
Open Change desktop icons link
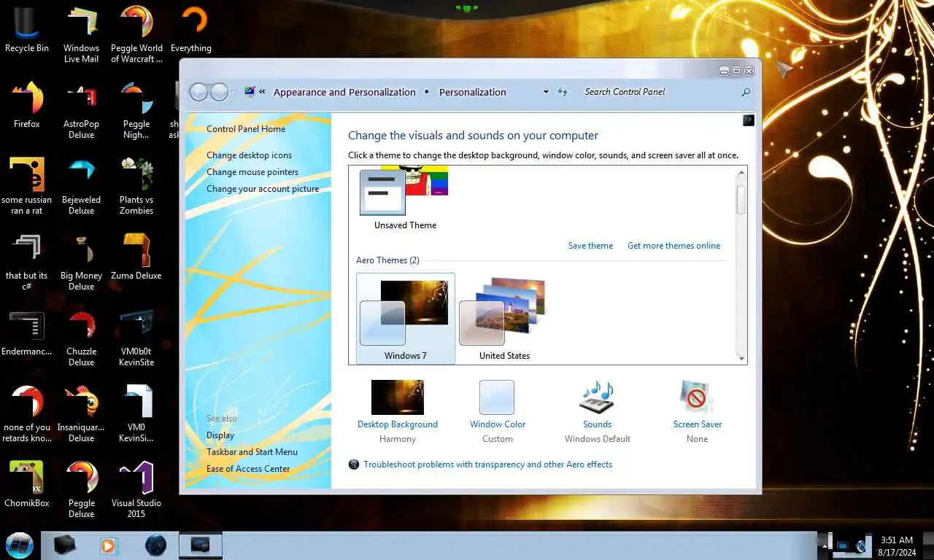tap(249, 155)
